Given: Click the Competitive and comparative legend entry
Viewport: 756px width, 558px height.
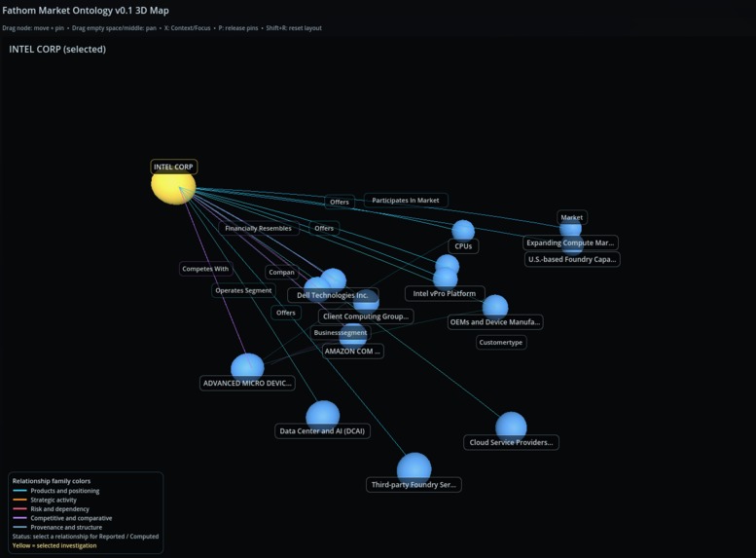Looking at the screenshot, I should coord(62,518).
